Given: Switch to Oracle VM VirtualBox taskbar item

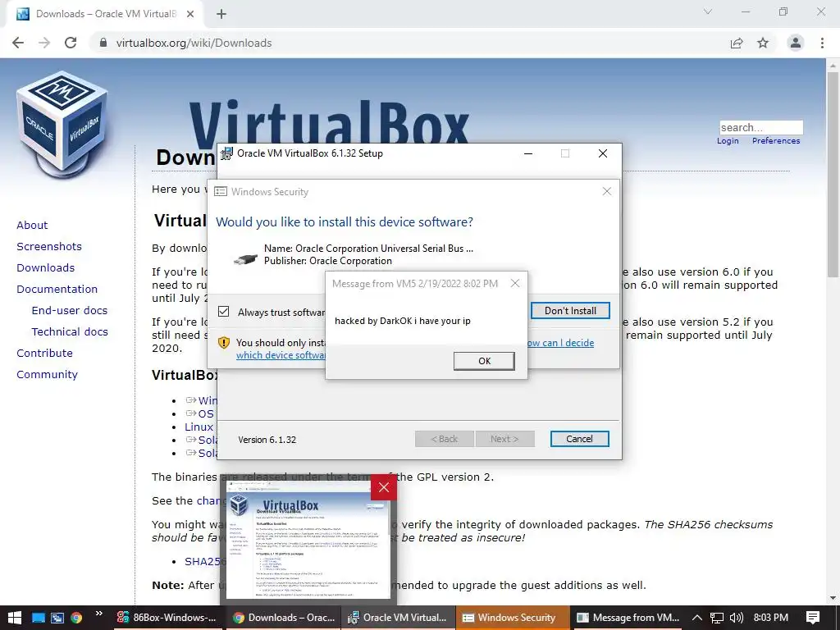Looking at the screenshot, I should pyautogui.click(x=398, y=618).
